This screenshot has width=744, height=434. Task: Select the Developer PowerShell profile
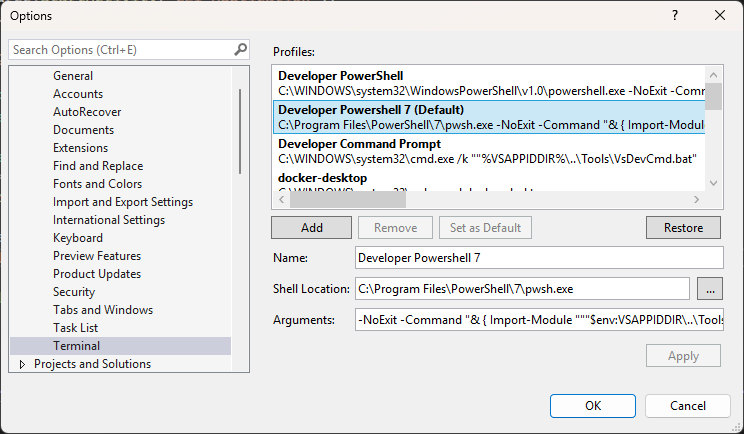tap(489, 83)
